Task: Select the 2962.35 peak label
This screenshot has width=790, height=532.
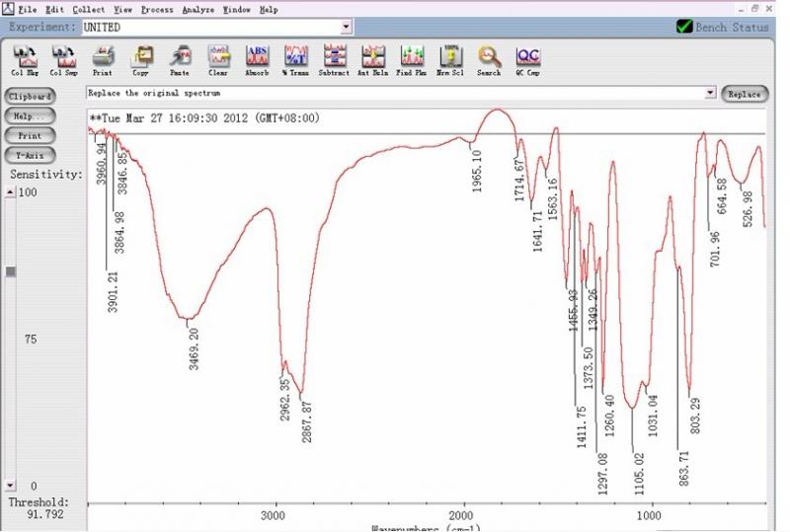Action: pyautogui.click(x=285, y=400)
